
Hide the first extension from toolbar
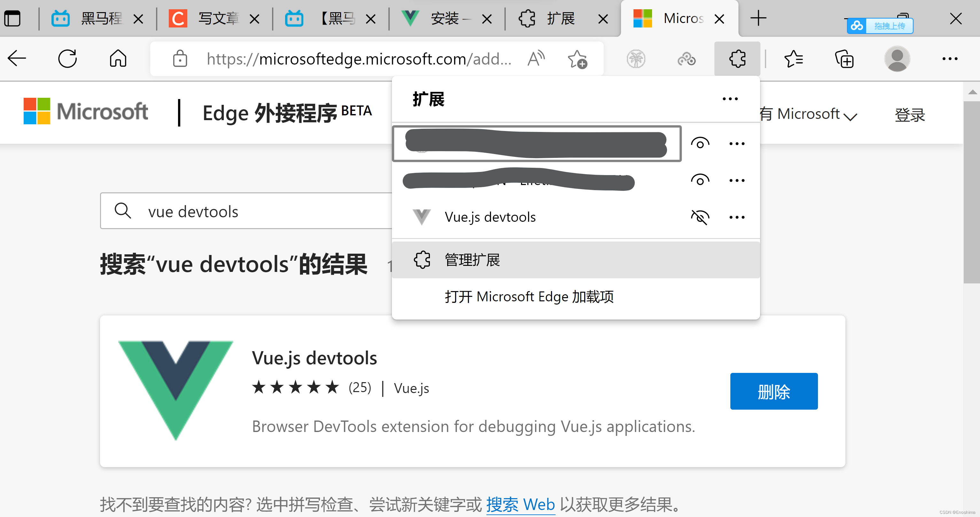pos(700,144)
